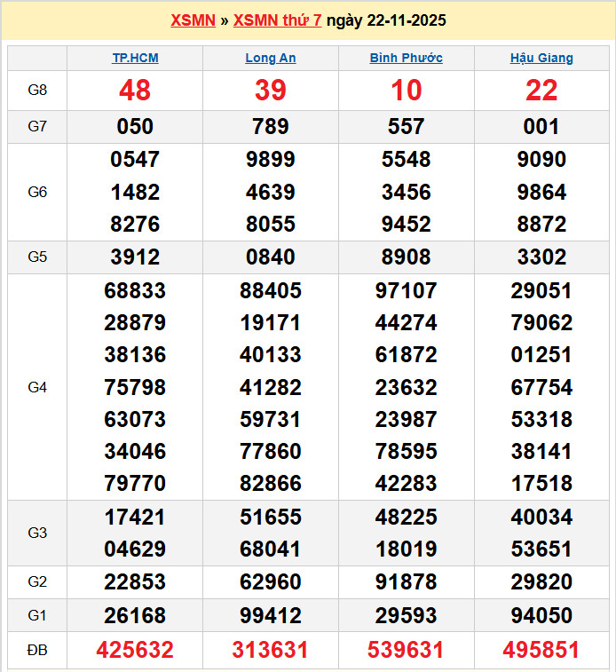
Task: Click G5 result 0840 for Long An
Action: coord(271,257)
